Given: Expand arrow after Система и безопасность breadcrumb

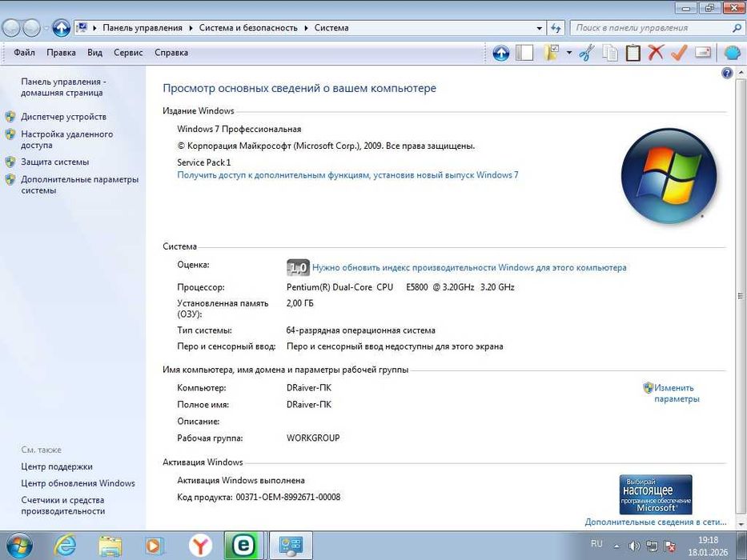Looking at the screenshot, I should pos(306,28).
